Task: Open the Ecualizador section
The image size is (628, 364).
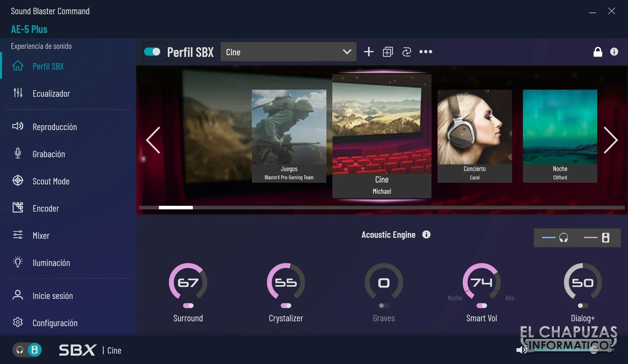Action: pos(51,94)
